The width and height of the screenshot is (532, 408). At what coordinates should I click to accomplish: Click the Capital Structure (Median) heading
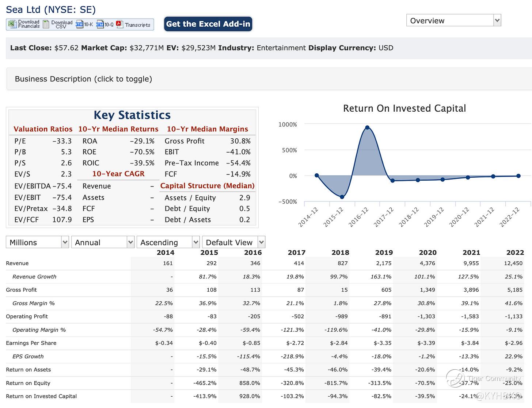coord(208,186)
